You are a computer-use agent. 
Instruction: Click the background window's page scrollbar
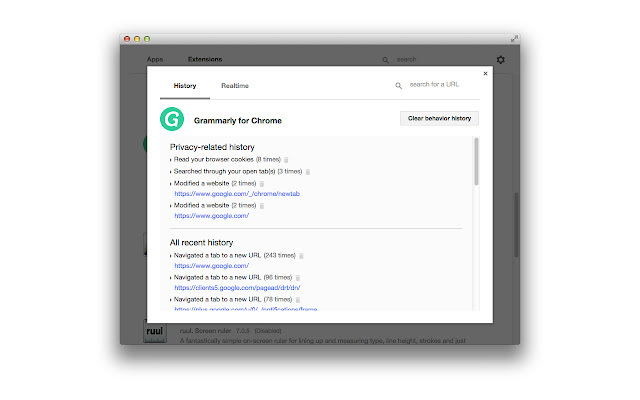(x=516, y=224)
